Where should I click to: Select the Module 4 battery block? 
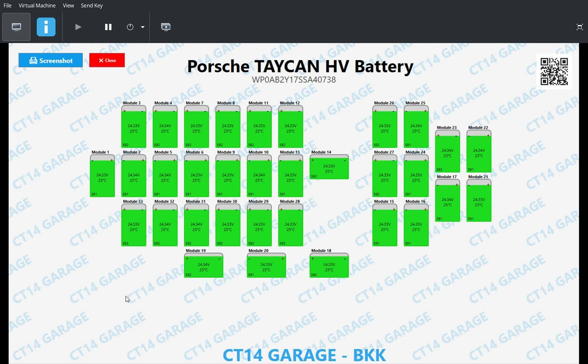(x=165, y=127)
